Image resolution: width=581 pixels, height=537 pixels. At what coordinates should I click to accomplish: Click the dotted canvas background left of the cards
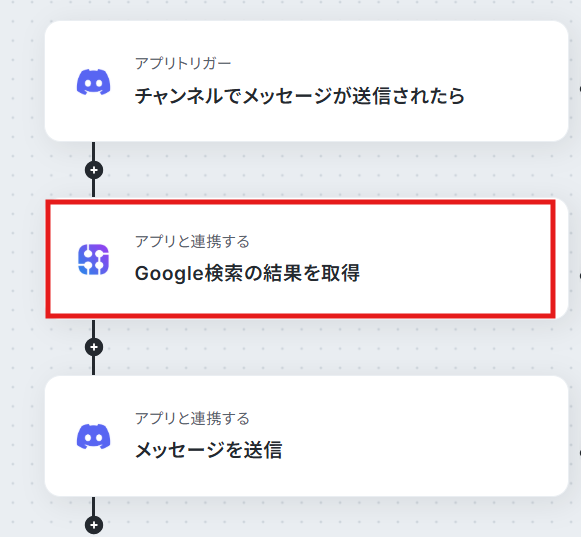pos(22,259)
